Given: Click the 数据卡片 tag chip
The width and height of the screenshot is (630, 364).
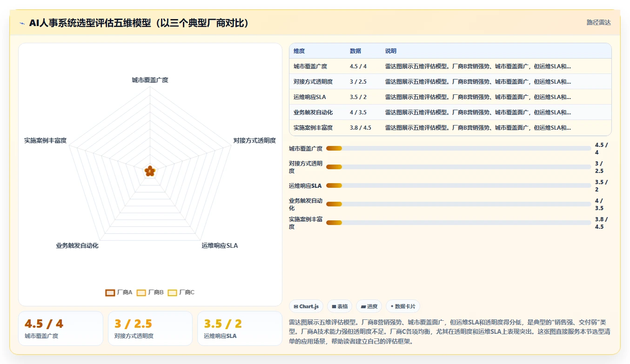Looking at the screenshot, I should 403,306.
